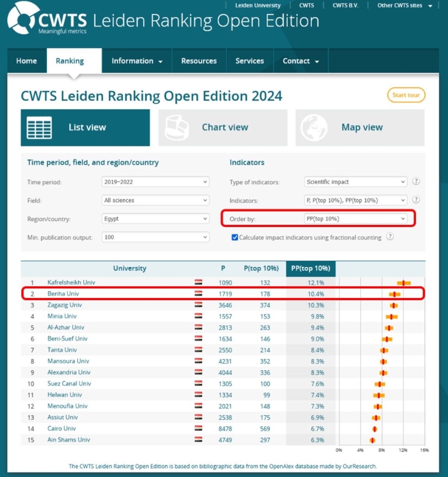Open the Order by dropdown
Screen dimensions: 448x477
pyautogui.click(x=355, y=219)
